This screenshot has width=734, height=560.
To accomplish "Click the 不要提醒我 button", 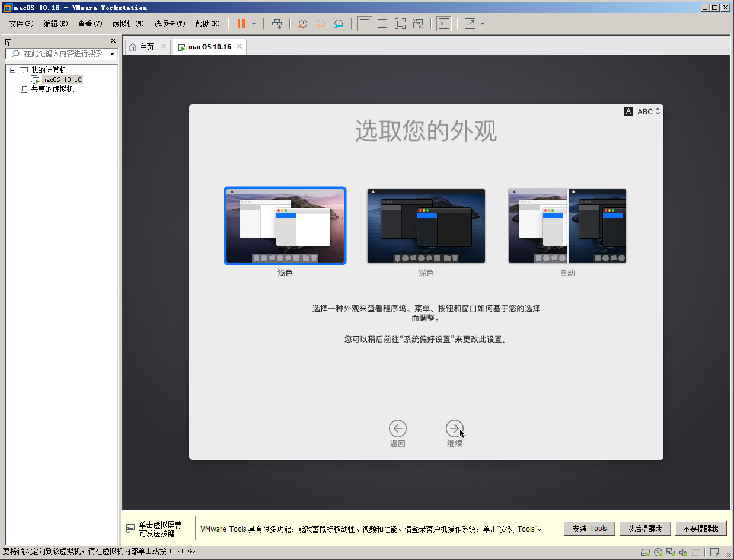I will 700,529.
